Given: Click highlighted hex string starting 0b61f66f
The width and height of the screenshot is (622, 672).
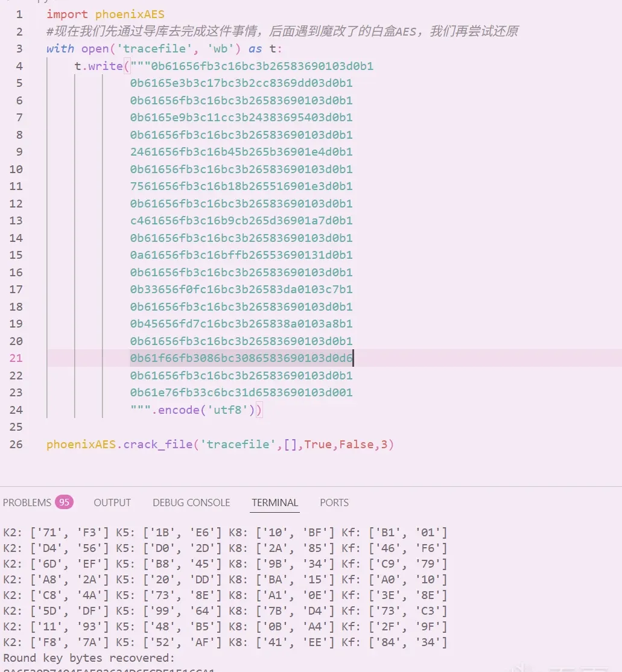Looking at the screenshot, I should 241,358.
